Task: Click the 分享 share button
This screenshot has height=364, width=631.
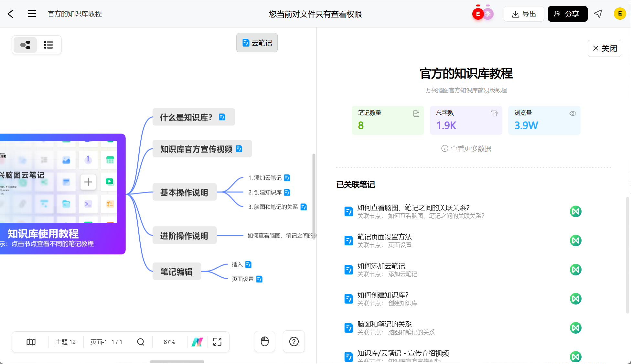Action: pyautogui.click(x=568, y=14)
